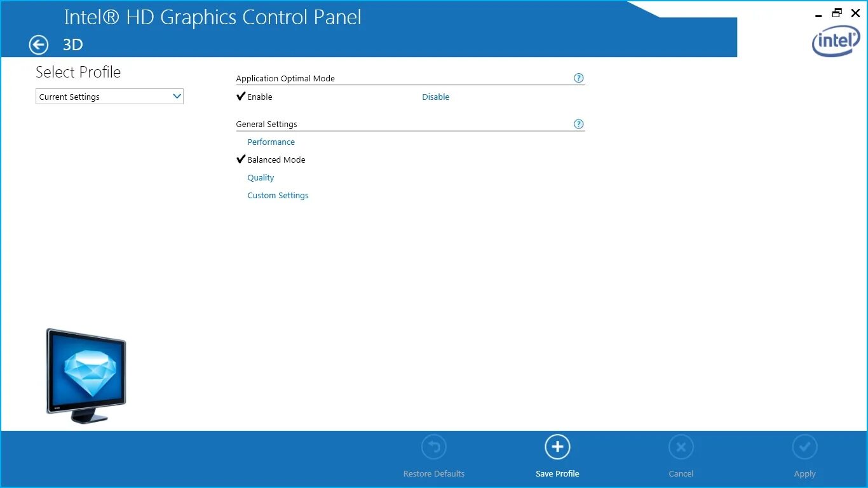Open help for Application Optimal Mode
The width and height of the screenshot is (868, 488).
[578, 78]
